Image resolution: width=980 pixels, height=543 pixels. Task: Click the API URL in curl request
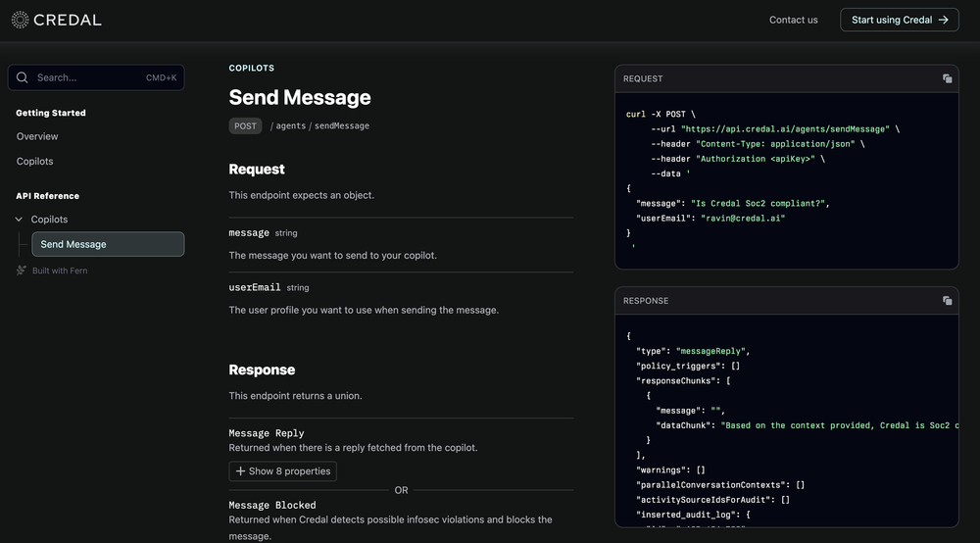(x=785, y=128)
